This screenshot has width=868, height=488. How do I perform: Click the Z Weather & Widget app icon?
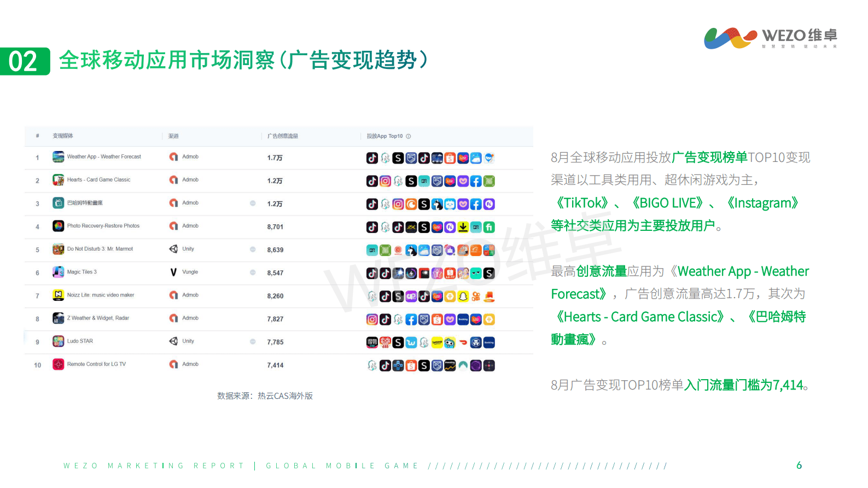tap(59, 318)
